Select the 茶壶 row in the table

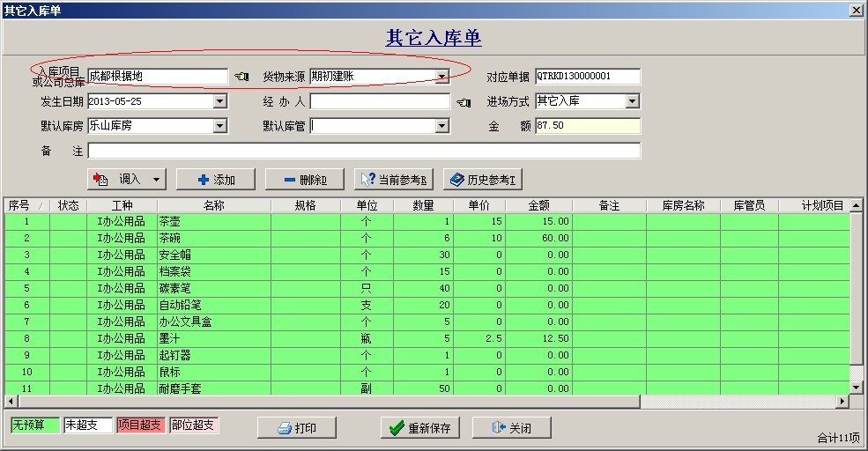pos(211,222)
